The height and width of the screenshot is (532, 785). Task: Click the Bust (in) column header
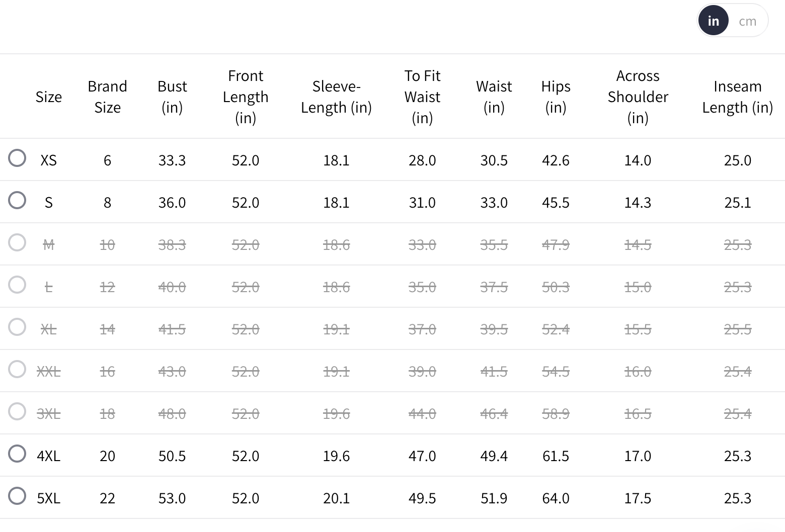172,97
